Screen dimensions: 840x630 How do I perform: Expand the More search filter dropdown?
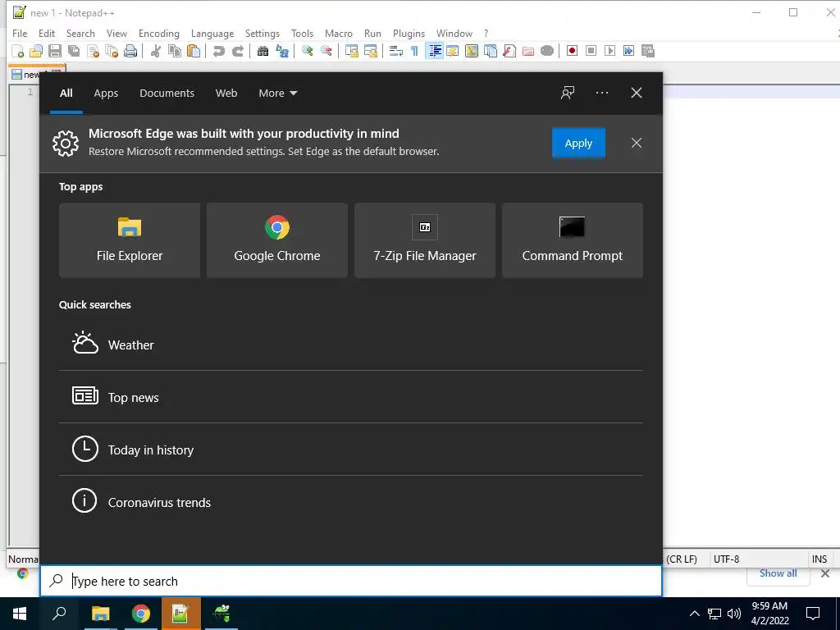point(277,94)
